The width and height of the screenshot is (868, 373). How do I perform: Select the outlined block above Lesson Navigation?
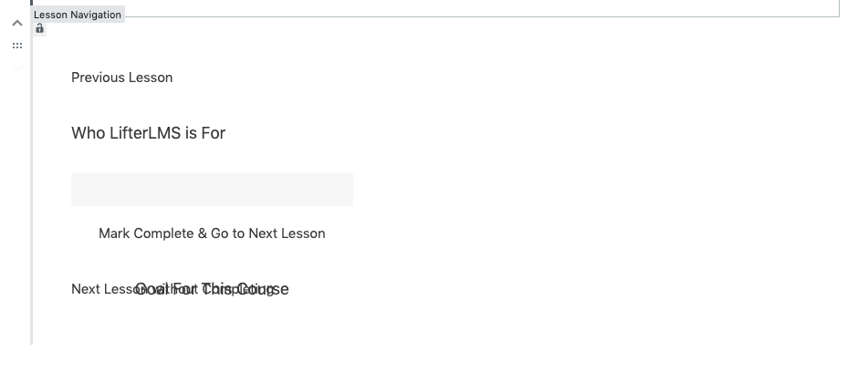435,8
